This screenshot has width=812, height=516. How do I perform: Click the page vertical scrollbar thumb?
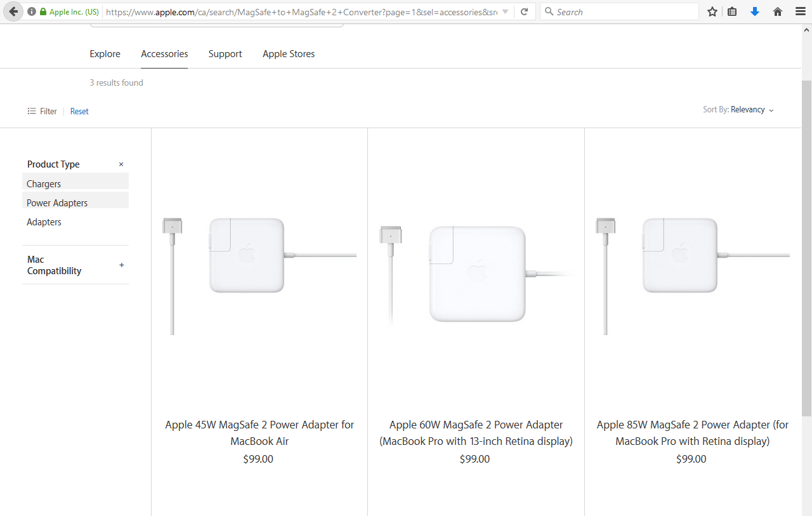click(806, 248)
